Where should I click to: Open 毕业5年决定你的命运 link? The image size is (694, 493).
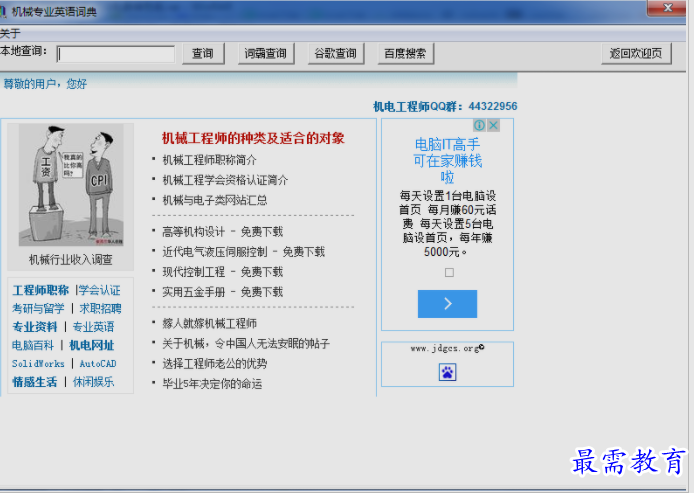click(212, 383)
